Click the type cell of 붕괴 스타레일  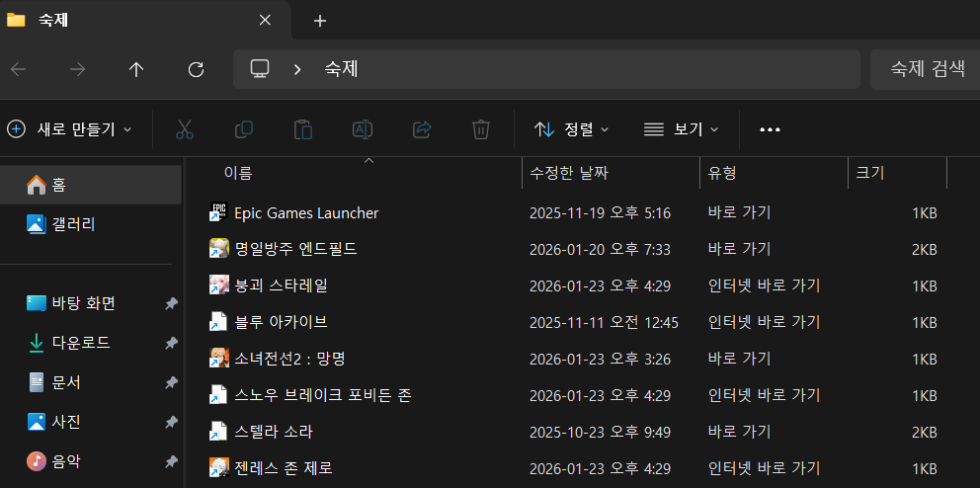pos(764,285)
